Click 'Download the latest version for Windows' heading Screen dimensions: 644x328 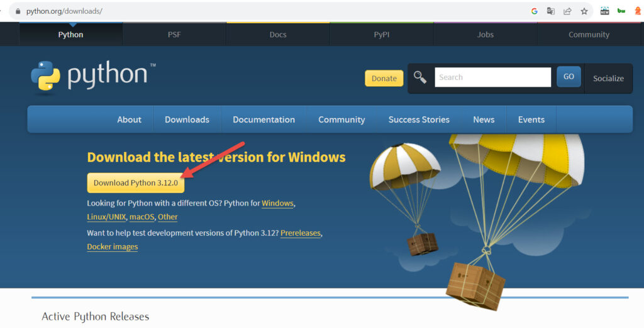(216, 157)
